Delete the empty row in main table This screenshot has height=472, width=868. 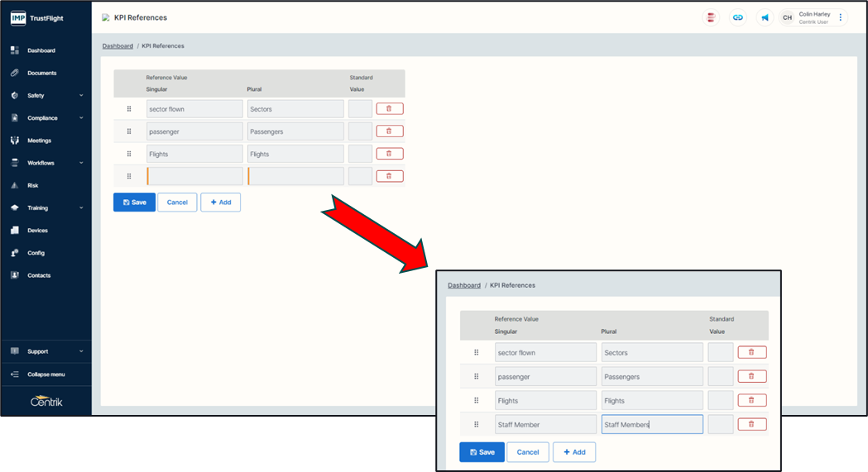[390, 176]
